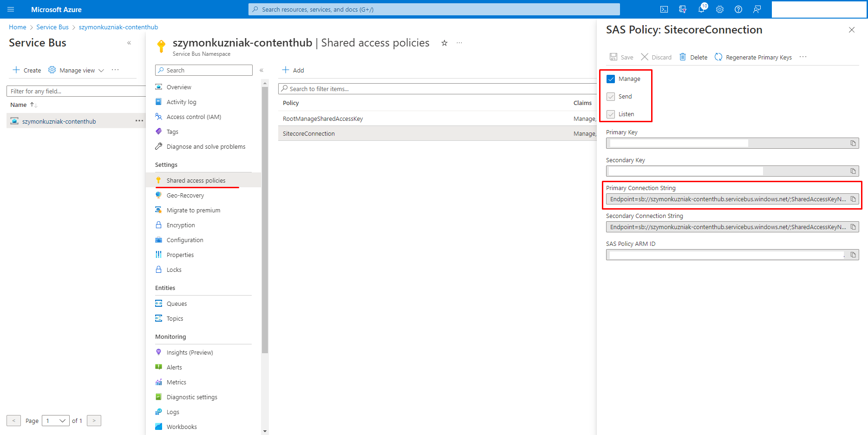Close the SAS Policy panel
Image resolution: width=868 pixels, height=435 pixels.
click(852, 30)
